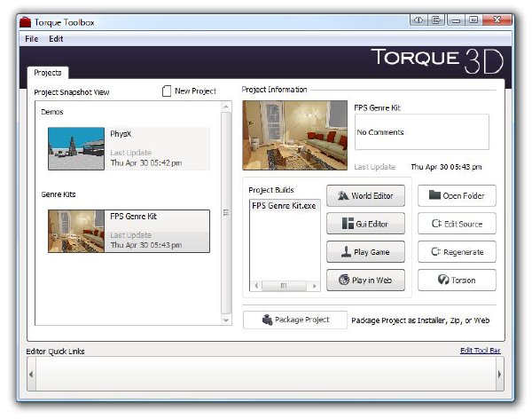Close the Torque Toolbox window
532x419 pixels.
tap(497, 20)
